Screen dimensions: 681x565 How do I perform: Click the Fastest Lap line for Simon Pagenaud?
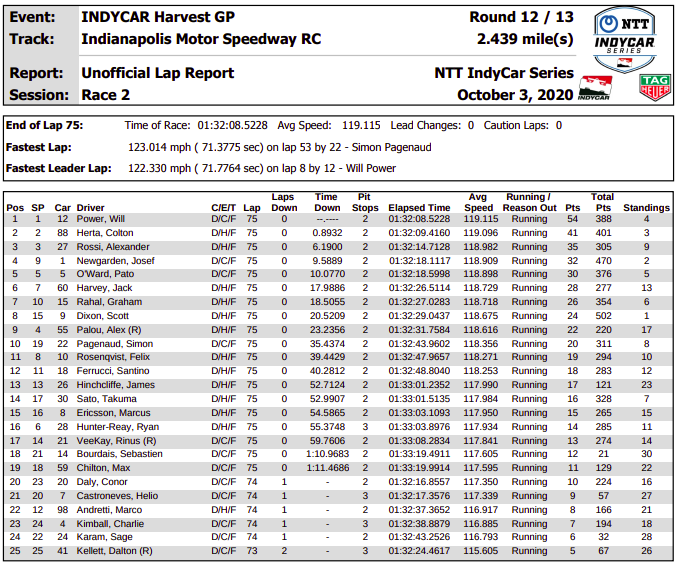pos(279,148)
